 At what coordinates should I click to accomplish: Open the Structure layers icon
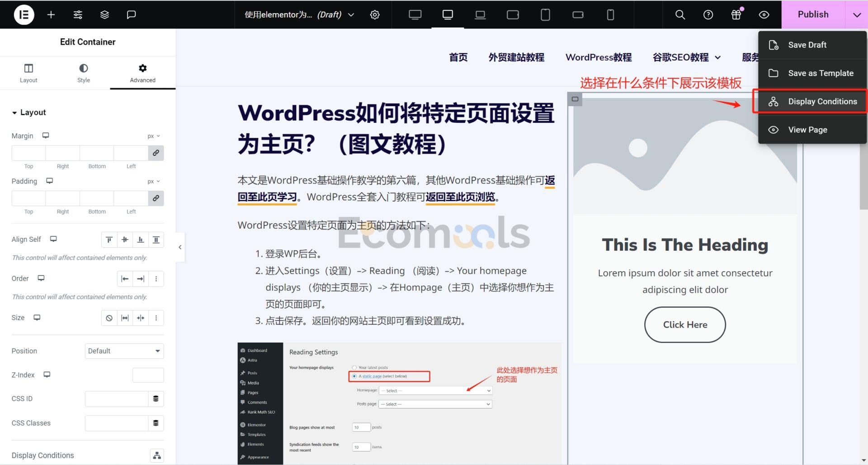tap(104, 14)
